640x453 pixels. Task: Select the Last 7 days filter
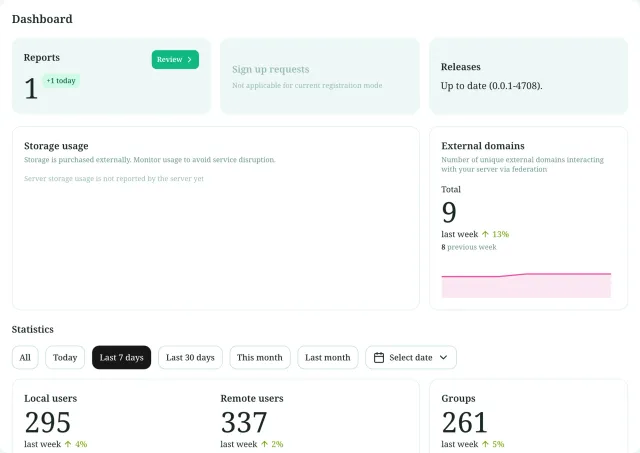tap(122, 358)
